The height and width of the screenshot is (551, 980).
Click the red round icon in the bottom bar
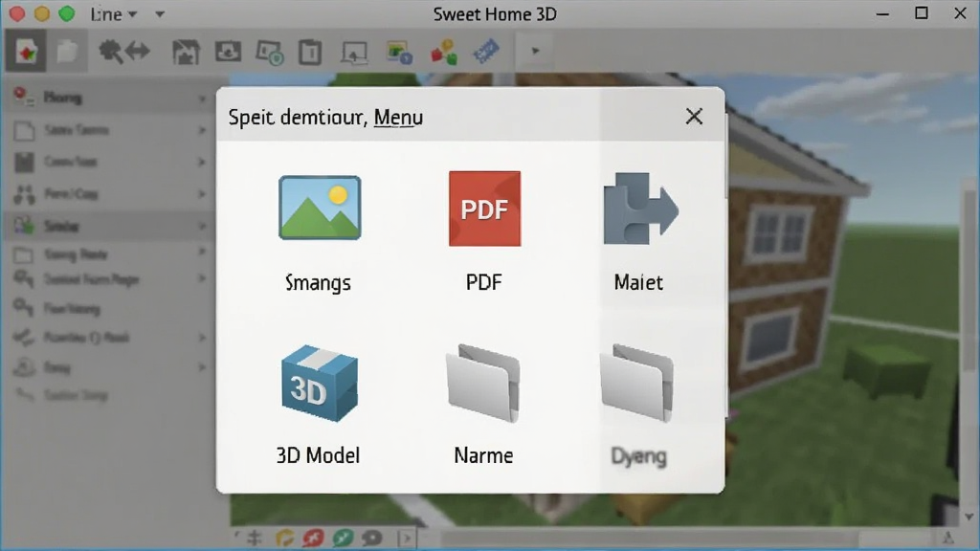click(314, 538)
